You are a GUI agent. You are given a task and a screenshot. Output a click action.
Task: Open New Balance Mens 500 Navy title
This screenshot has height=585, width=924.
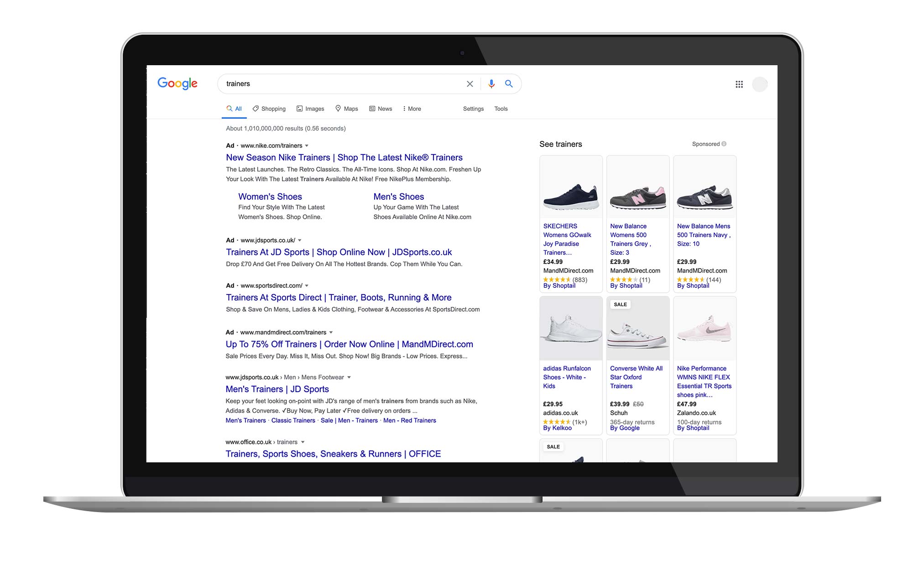(704, 235)
